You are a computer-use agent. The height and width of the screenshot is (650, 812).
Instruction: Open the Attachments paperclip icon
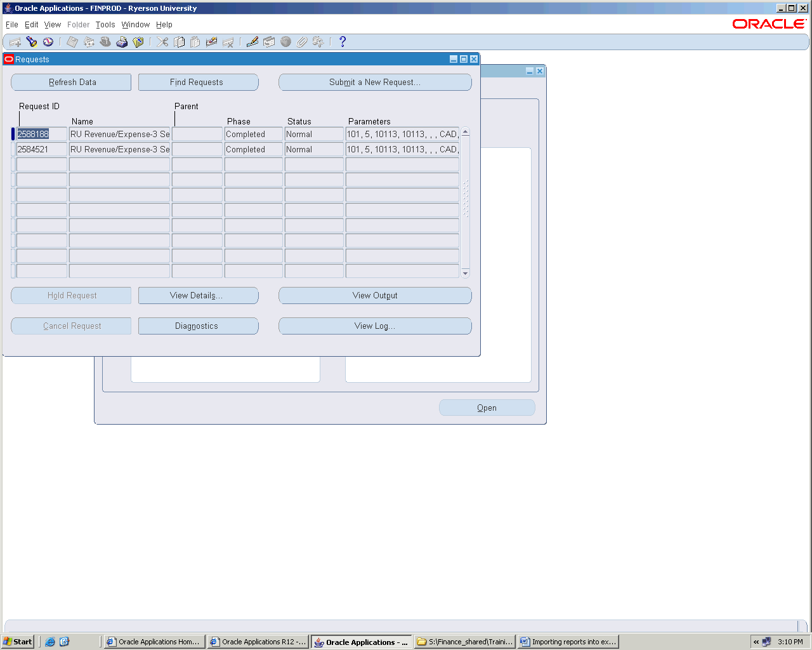coord(302,42)
